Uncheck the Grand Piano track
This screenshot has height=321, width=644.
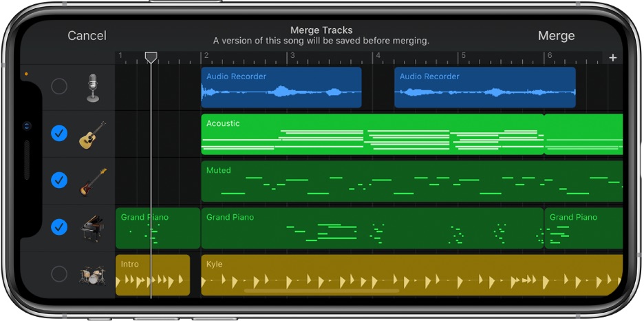pos(59,227)
